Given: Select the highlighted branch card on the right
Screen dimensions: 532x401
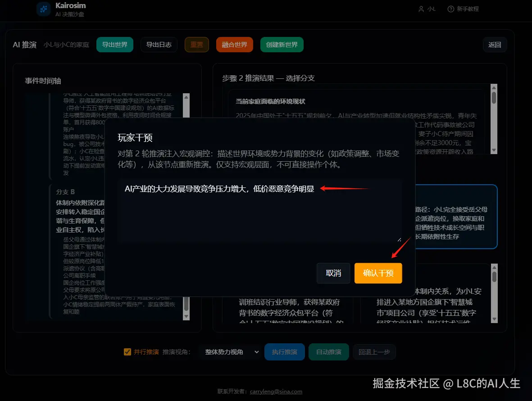Looking at the screenshot, I should [459, 217].
